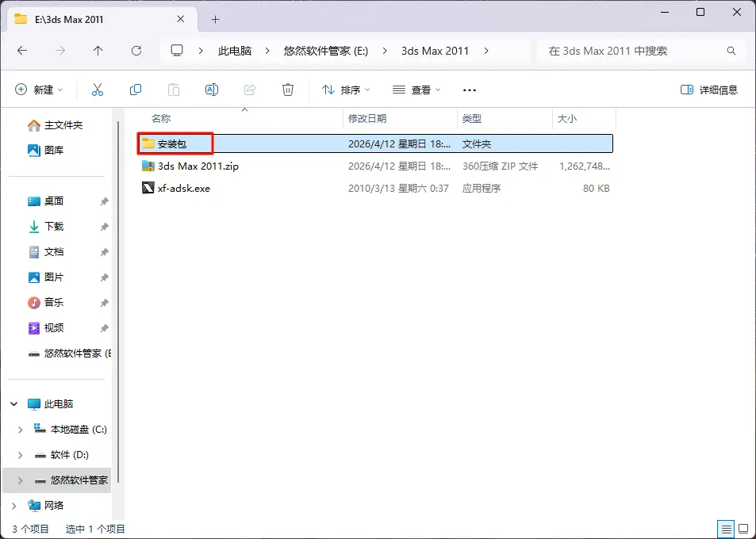Unpin 桌面 using its pin icon
756x539 pixels.
(x=104, y=201)
